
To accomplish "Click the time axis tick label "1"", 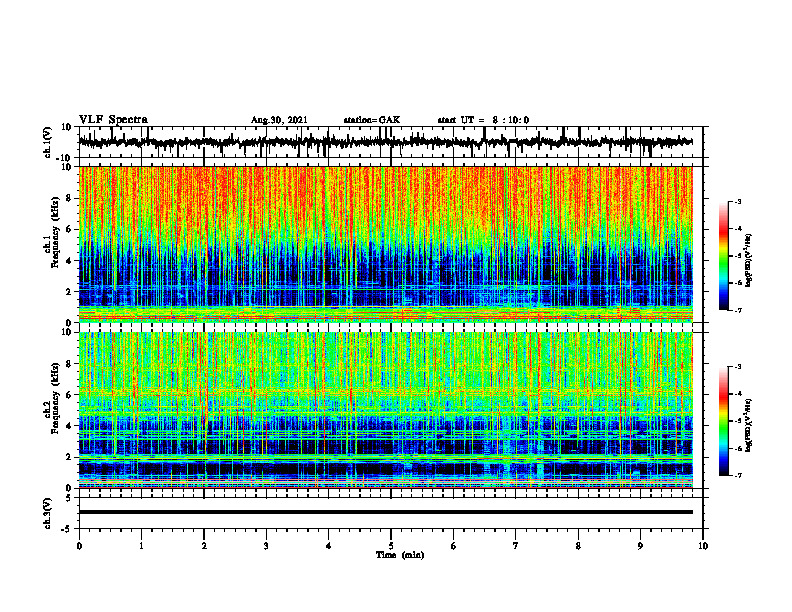I will pos(141,546).
